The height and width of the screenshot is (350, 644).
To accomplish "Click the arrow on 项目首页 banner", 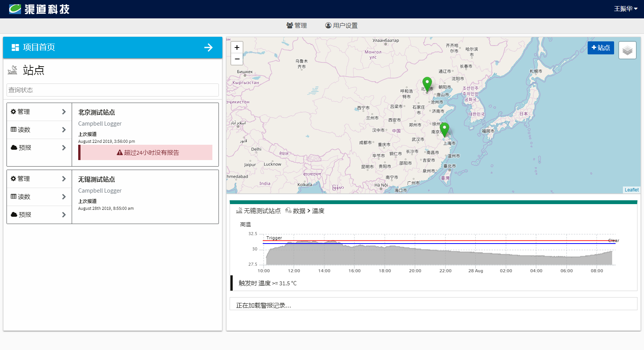I will pos(209,47).
